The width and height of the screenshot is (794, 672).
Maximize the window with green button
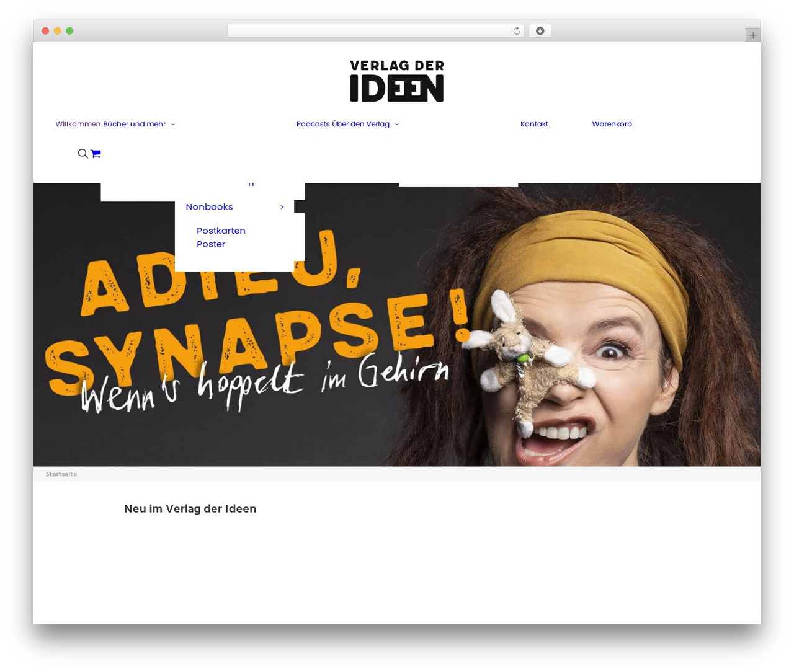coord(69,31)
